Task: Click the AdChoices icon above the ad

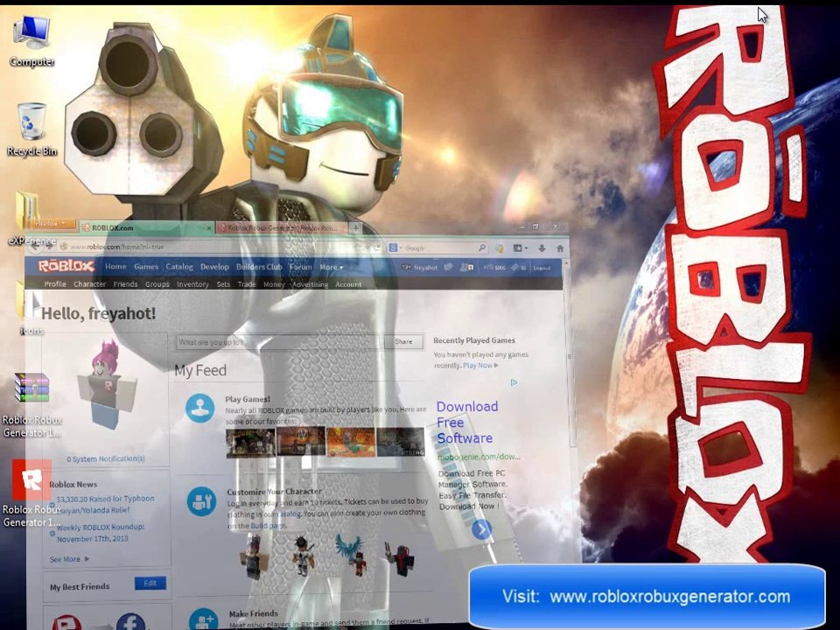Action: pos(514,382)
